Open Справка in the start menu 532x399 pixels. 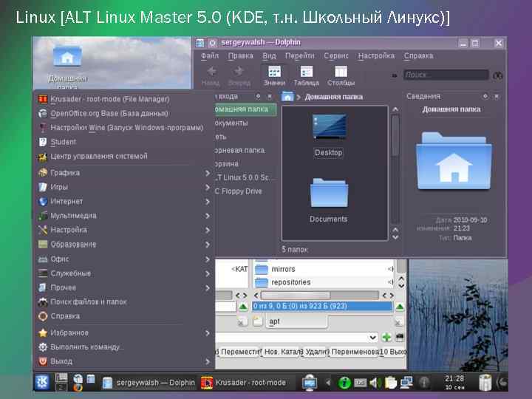[124, 316]
